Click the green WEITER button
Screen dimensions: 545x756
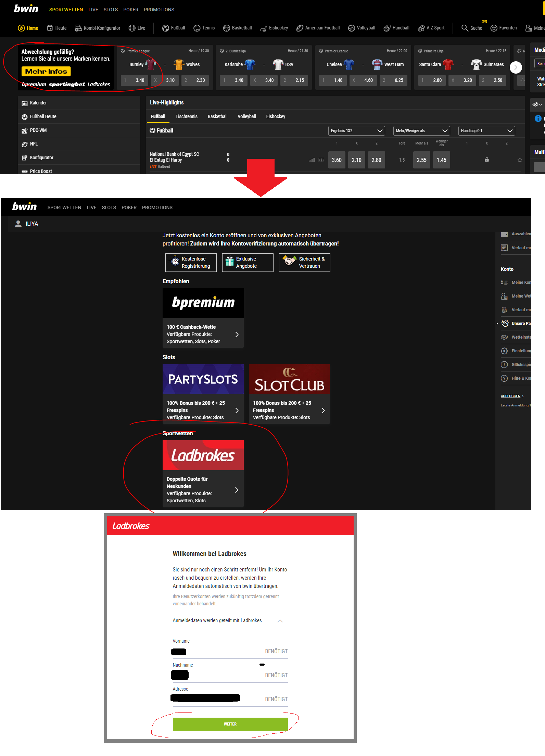click(230, 724)
